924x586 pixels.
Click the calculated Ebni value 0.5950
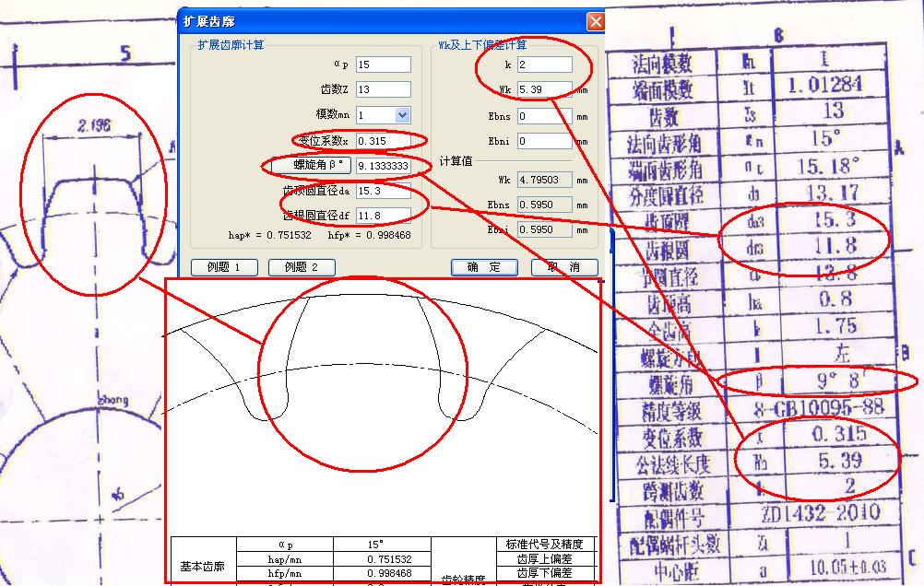click(544, 229)
